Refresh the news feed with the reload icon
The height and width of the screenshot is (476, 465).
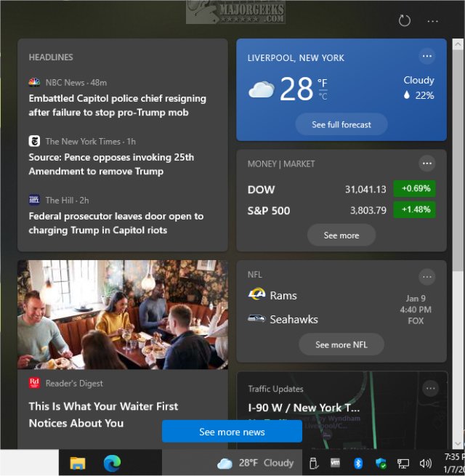[x=404, y=21]
